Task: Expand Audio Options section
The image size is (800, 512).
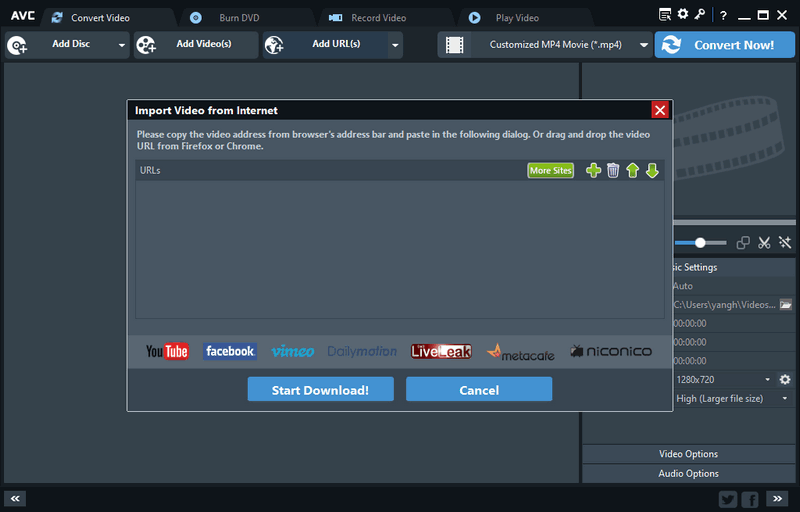Action: coord(688,473)
